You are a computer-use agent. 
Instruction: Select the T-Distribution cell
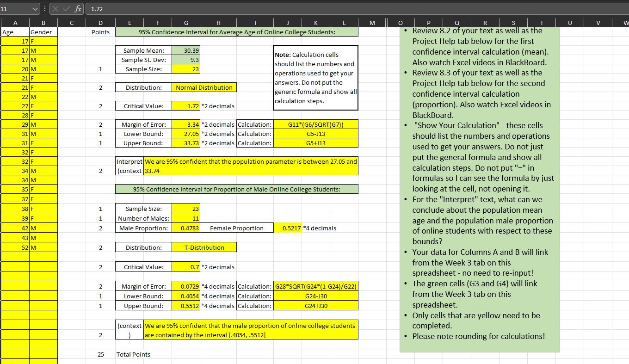pos(204,247)
